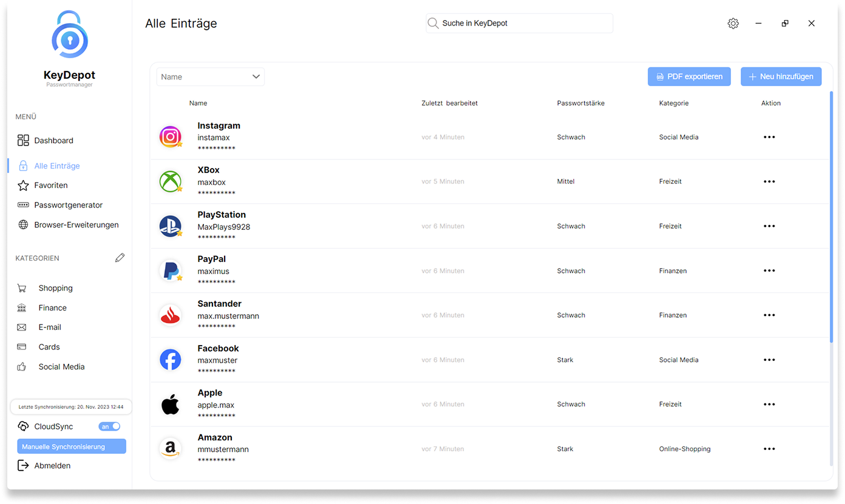This screenshot has height=504, width=845.
Task: Click the Finance bank icon
Action: point(22,307)
